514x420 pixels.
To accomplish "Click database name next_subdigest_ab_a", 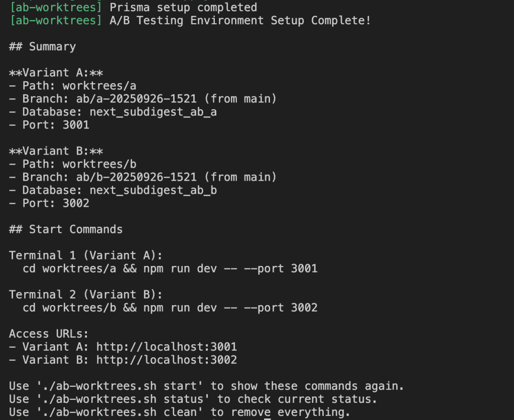I will coord(153,112).
